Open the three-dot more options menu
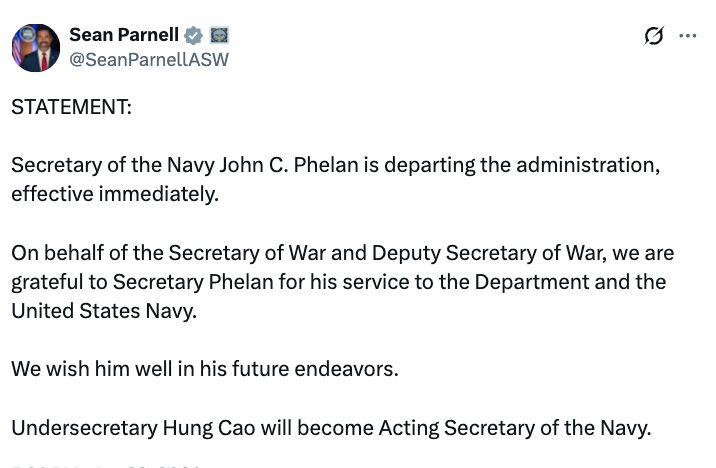The height and width of the screenshot is (468, 716). (x=687, y=36)
